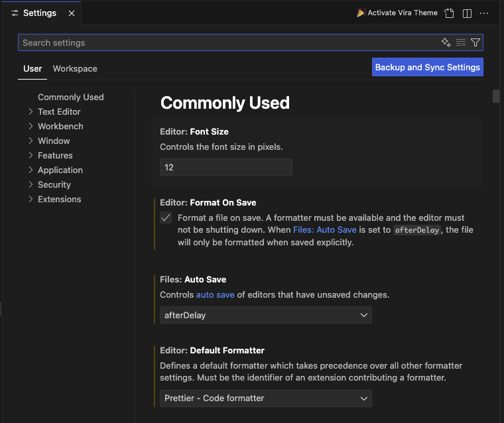Expand the Application tree section
This screenshot has width=504, height=423.
pyautogui.click(x=31, y=170)
